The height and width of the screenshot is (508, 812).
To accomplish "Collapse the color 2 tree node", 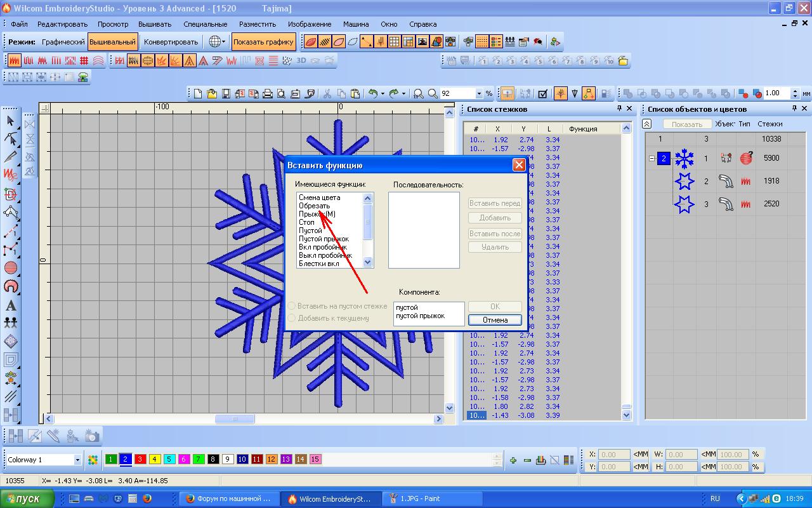I will coord(652,158).
